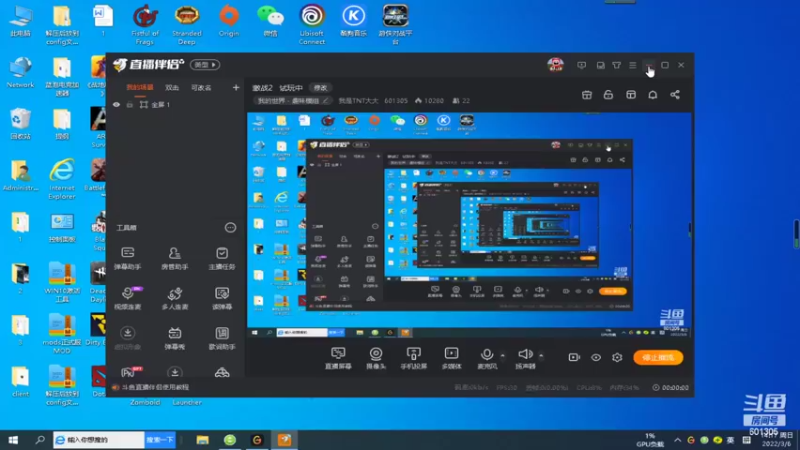Click the share icon
This screenshot has height=450, width=800.
click(x=675, y=95)
